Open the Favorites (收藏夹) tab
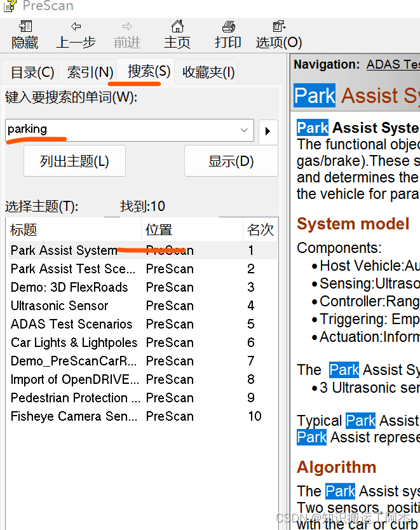420x530 pixels. coord(208,72)
